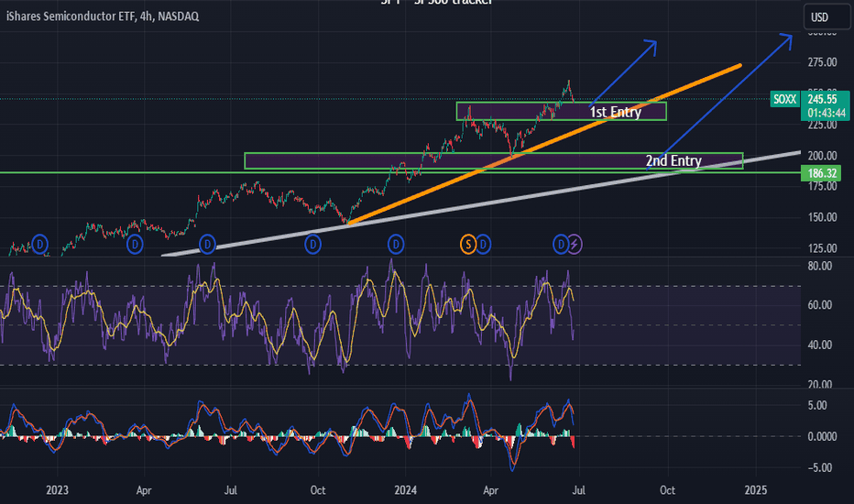Click the SOXX ticker price tag
The width and height of the screenshot is (854, 504).
click(784, 99)
